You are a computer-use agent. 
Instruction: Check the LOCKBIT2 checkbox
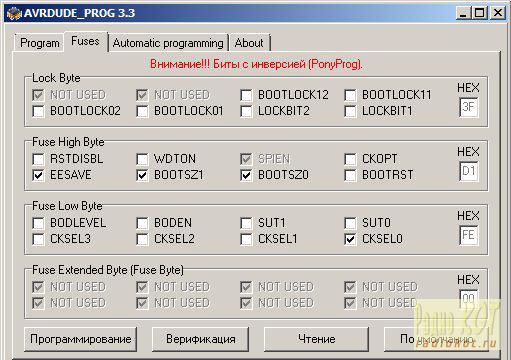click(246, 111)
